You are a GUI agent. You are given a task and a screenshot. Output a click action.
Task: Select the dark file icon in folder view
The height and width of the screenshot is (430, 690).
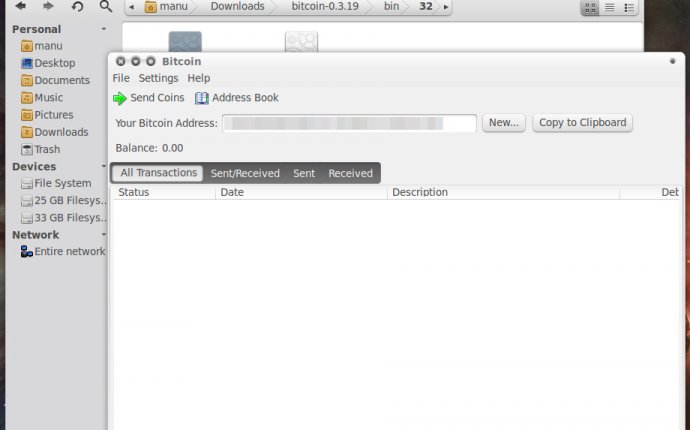185,41
